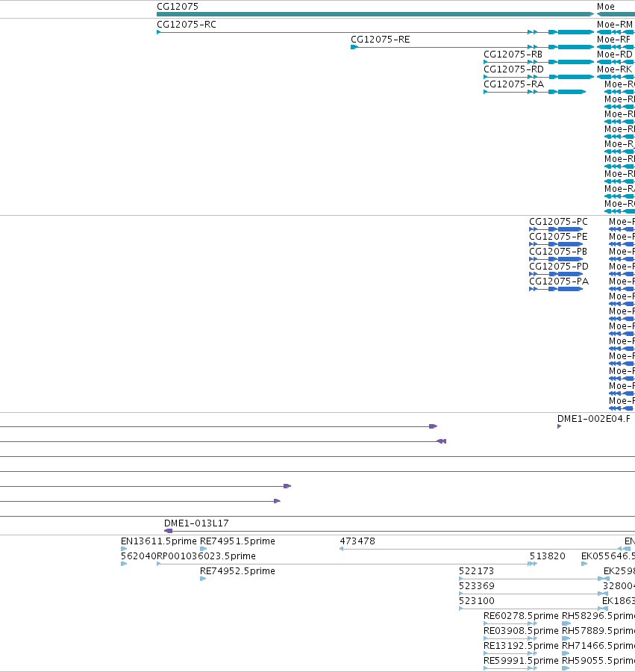Click the CG12075 gene label

(x=178, y=7)
